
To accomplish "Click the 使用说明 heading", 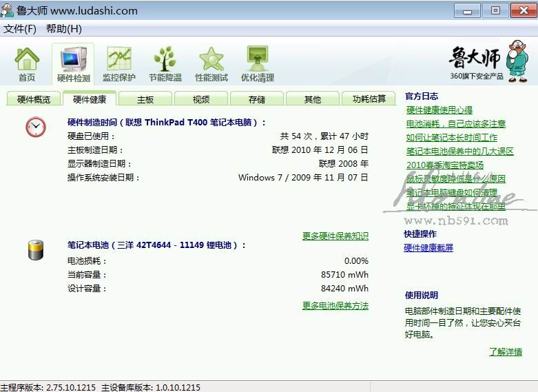I will [x=422, y=295].
